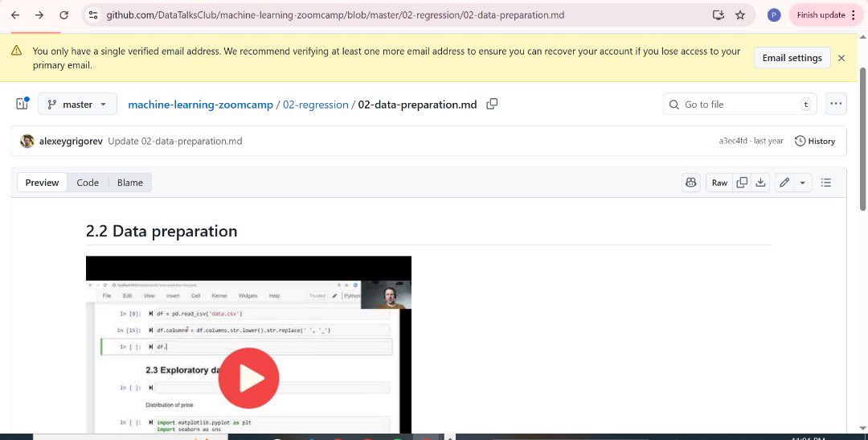
Task: Open the master branch dropdown
Action: pyautogui.click(x=77, y=105)
